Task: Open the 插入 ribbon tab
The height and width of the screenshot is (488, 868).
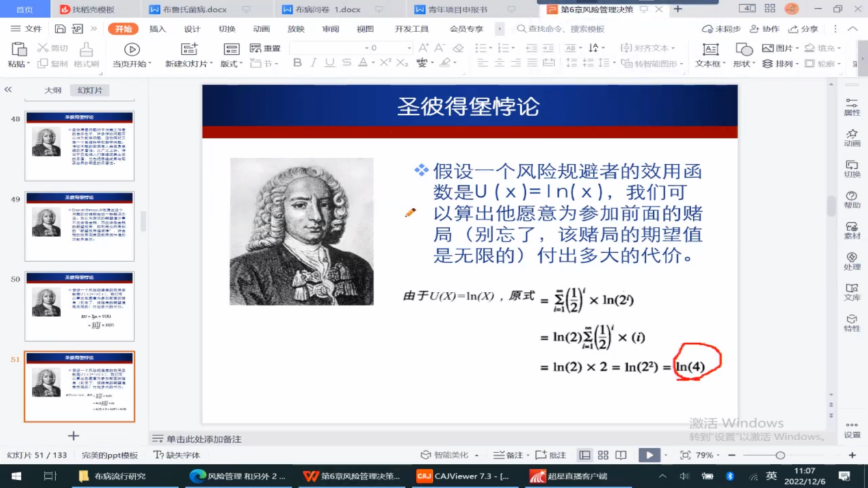Action: coord(157,29)
